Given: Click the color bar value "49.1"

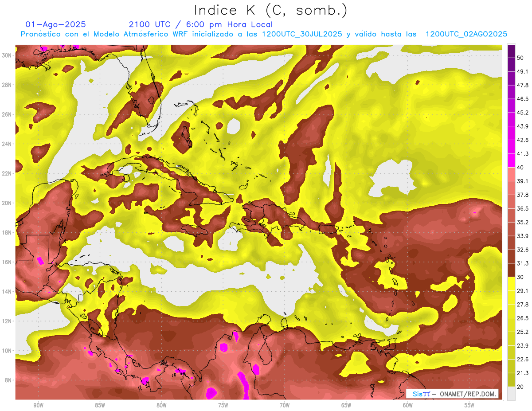Looking at the screenshot, I should (523, 71).
